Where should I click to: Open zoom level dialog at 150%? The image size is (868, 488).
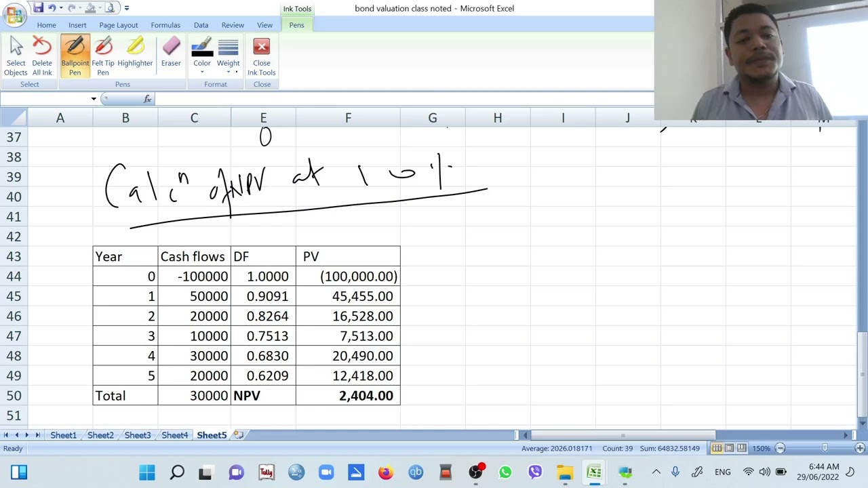coord(761,449)
